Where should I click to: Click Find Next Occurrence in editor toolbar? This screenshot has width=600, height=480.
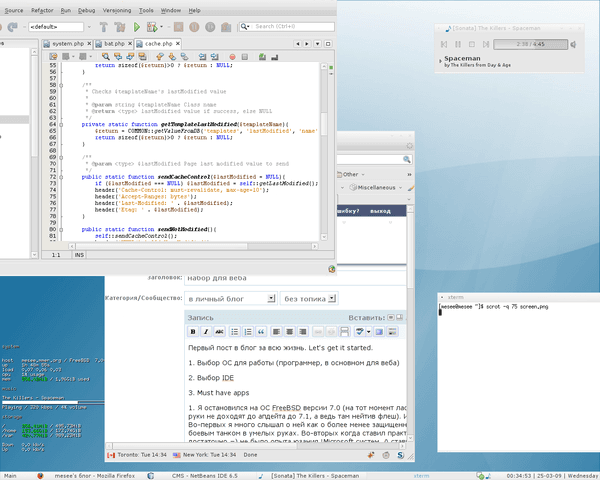pos(130,57)
